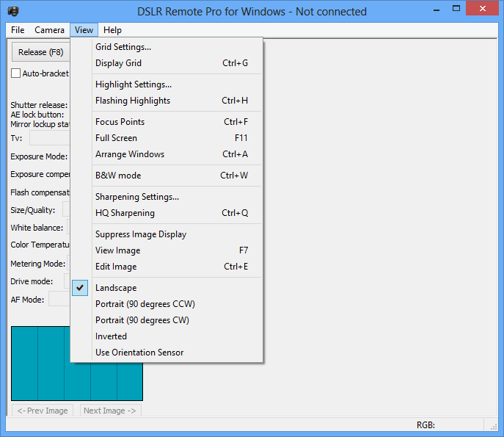
Task: Tick the Auto-bracket checkbox
Action: pyautogui.click(x=15, y=73)
